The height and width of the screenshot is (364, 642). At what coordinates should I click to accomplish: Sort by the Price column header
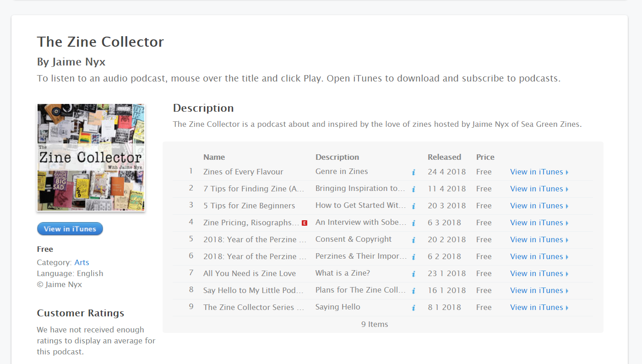pos(485,157)
